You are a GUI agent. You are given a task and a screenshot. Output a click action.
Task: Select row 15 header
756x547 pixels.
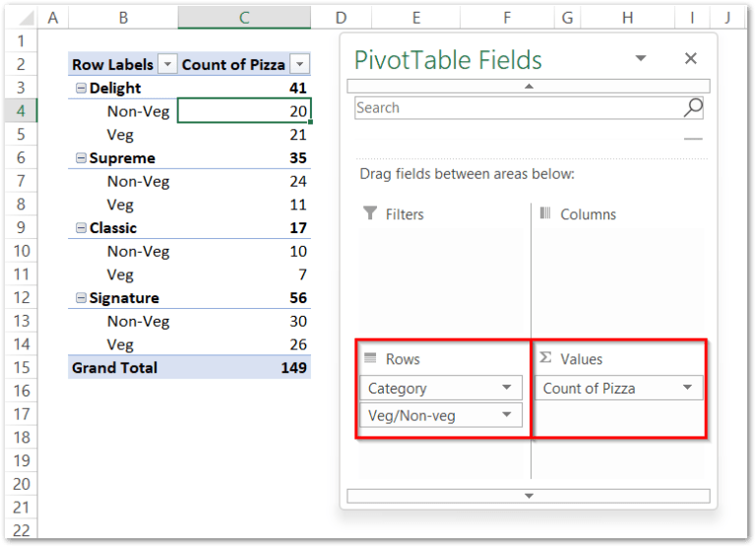point(21,367)
